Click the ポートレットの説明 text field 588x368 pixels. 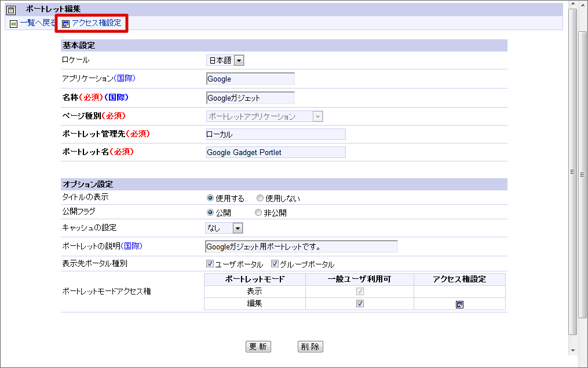pyautogui.click(x=301, y=246)
